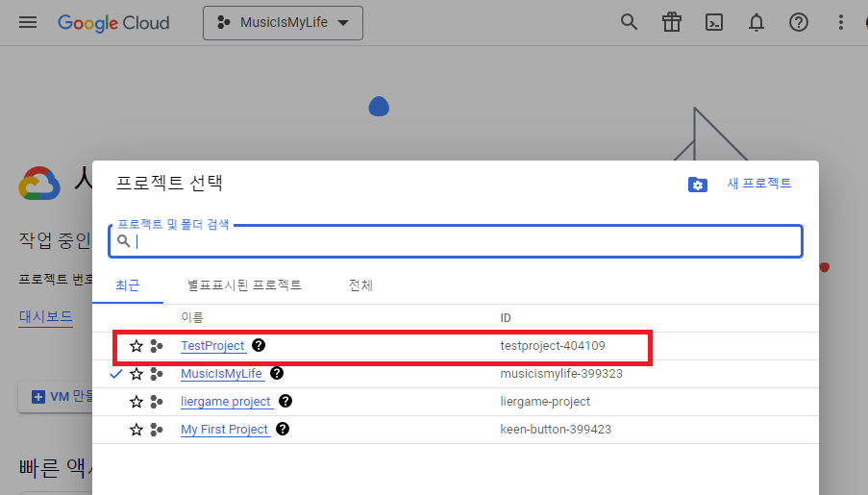Open the help question mark in top bar
Screen dimensions: 868x495
click(798, 23)
